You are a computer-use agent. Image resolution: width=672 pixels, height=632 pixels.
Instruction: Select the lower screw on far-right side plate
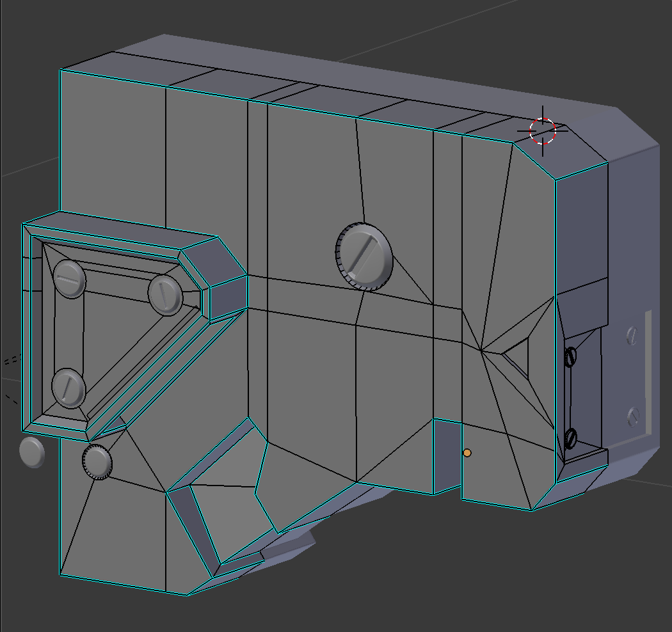coord(633,416)
